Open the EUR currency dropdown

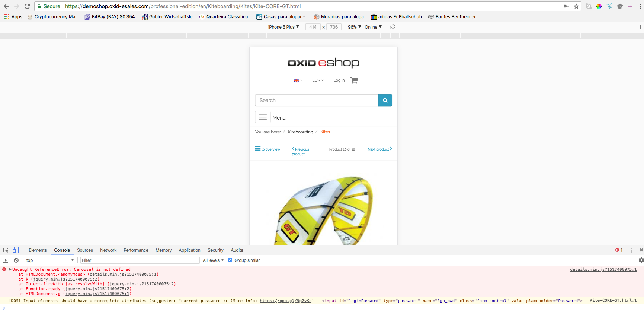(x=318, y=80)
